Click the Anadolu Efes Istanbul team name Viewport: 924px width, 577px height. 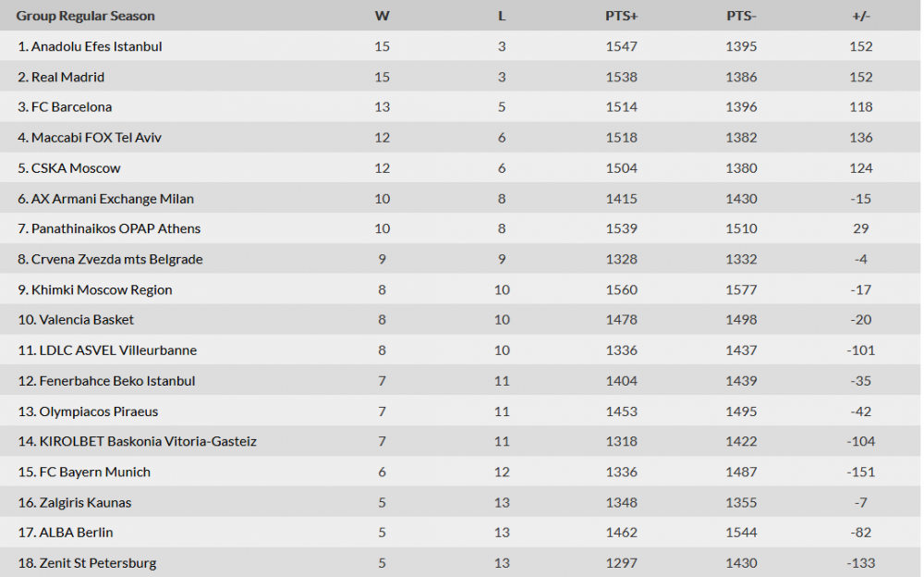[96, 46]
